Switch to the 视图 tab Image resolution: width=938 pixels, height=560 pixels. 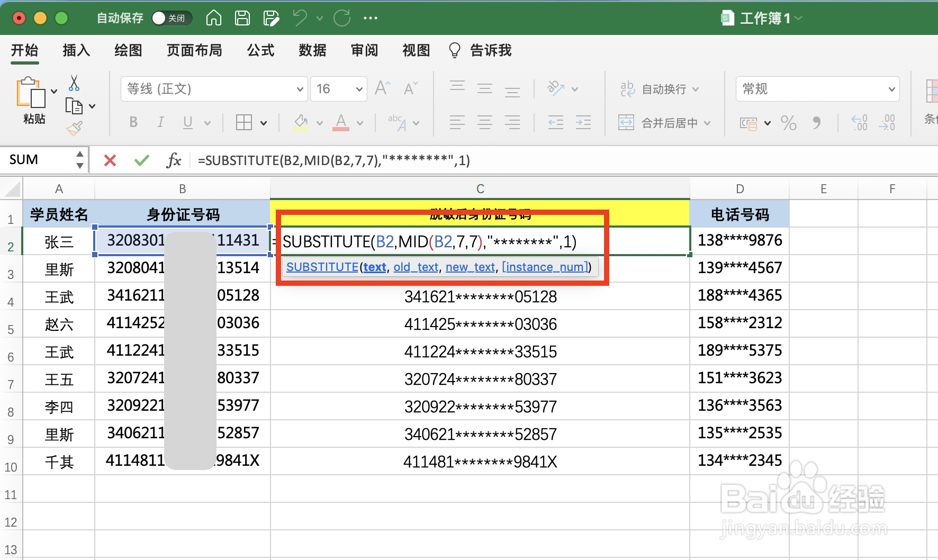(x=416, y=50)
